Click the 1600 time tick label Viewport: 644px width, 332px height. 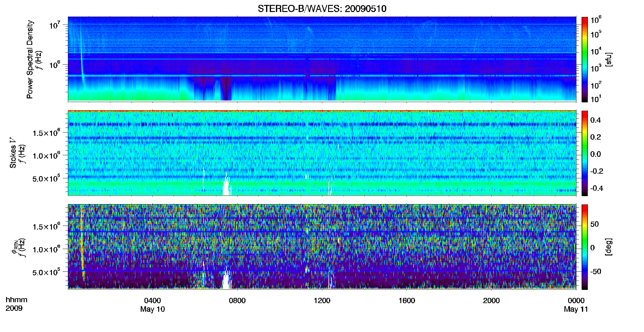click(x=407, y=301)
